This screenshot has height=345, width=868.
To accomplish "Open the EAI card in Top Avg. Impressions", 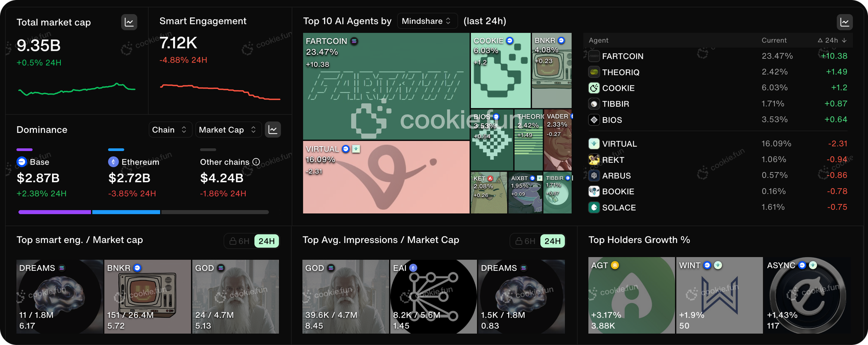I will pyautogui.click(x=434, y=296).
